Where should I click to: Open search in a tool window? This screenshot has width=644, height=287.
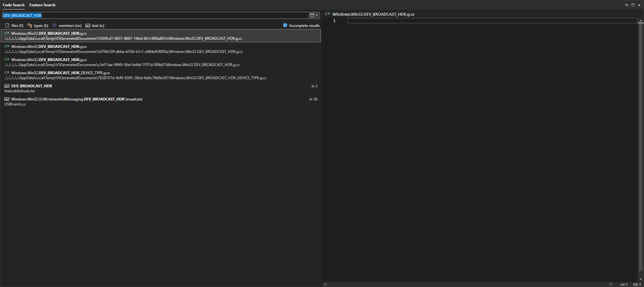pos(633,5)
